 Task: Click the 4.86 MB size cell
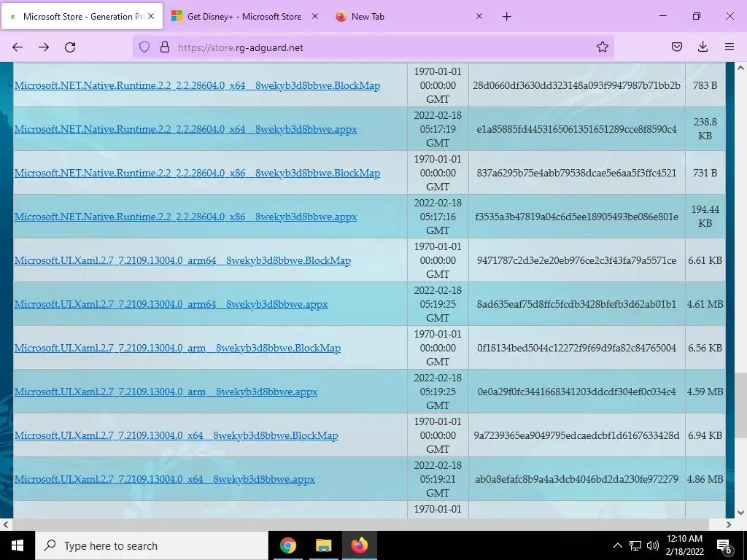point(705,480)
